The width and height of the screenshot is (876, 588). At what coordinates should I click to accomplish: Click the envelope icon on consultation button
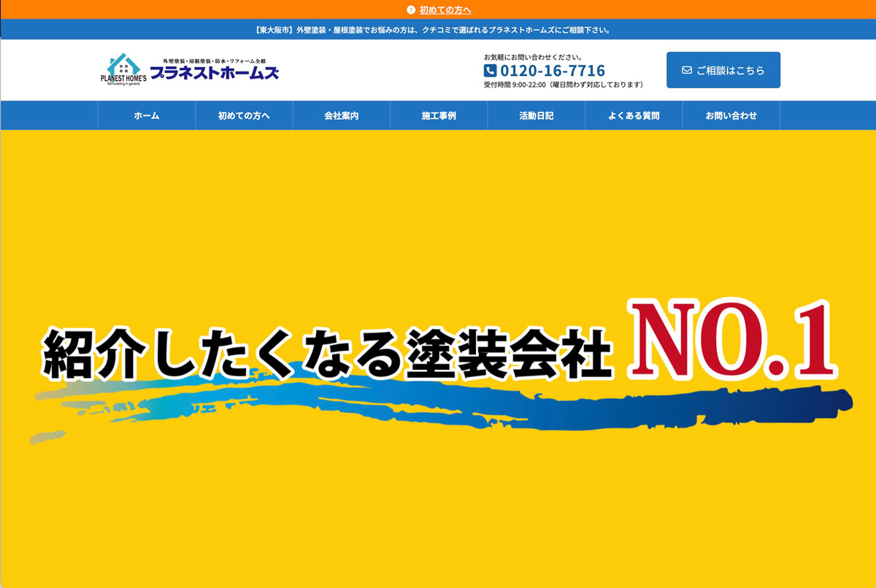pos(686,70)
